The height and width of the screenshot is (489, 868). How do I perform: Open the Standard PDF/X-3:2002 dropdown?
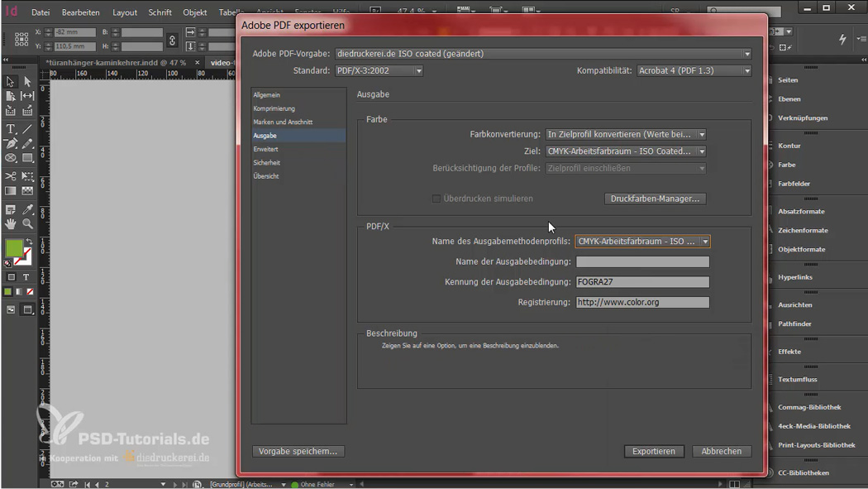tap(418, 71)
